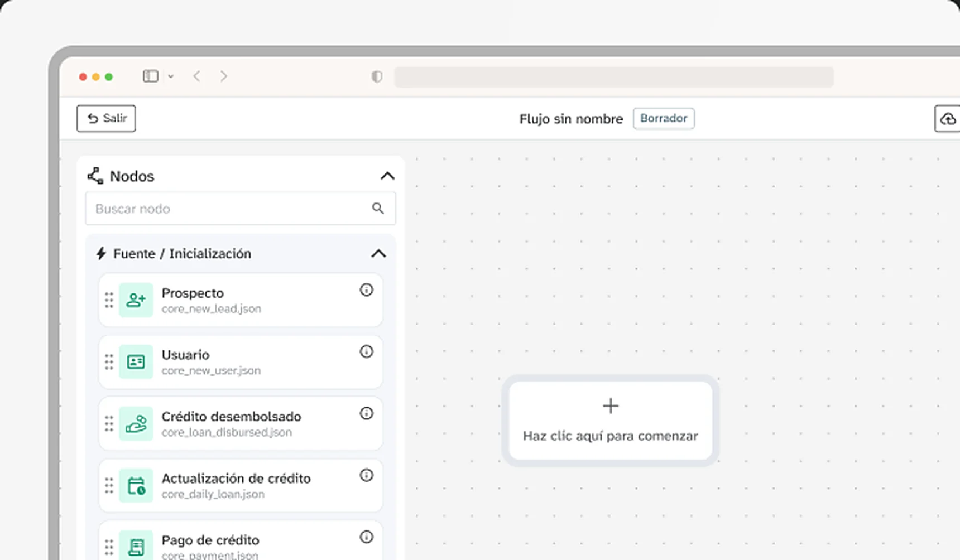The width and height of the screenshot is (960, 560).
Task: Select the Usuario ID card icon
Action: [136, 362]
